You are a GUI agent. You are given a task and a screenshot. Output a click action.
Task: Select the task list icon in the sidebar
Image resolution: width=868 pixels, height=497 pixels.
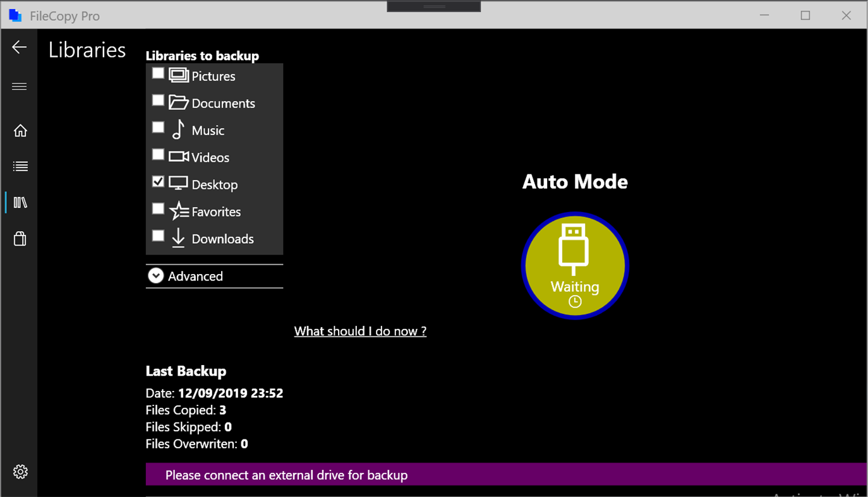point(20,166)
